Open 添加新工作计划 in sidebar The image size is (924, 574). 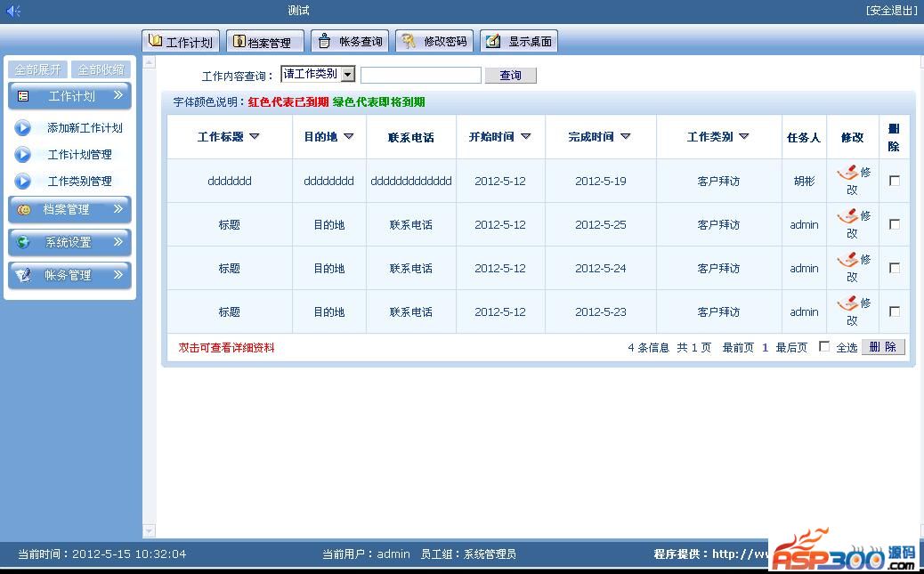85,128
